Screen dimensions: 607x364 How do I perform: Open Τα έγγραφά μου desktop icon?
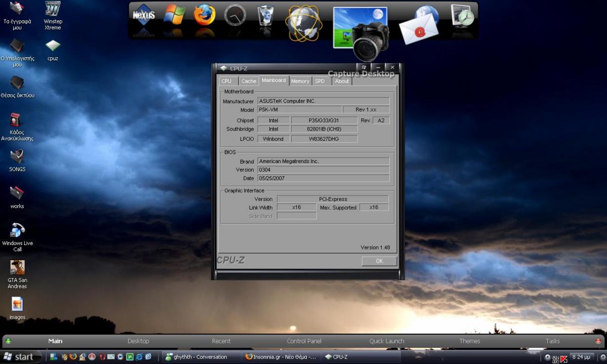(17, 16)
